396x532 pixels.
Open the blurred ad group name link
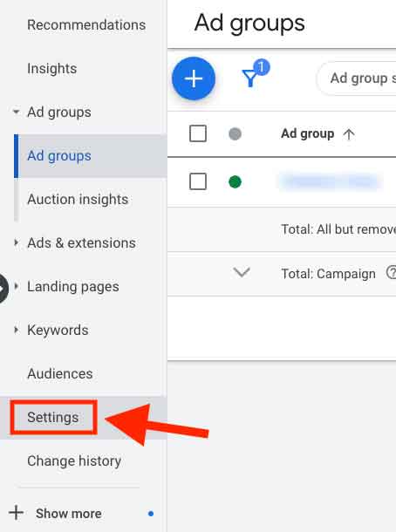(x=330, y=181)
